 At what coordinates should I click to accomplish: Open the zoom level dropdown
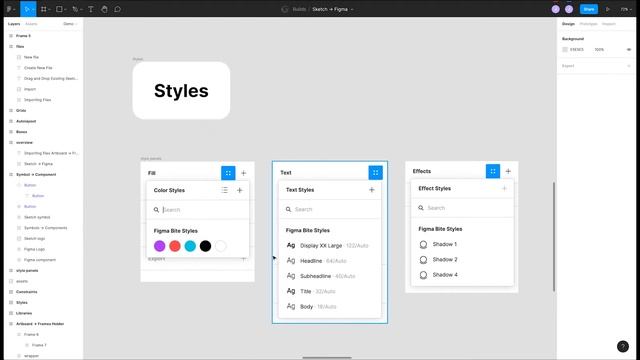point(626,9)
